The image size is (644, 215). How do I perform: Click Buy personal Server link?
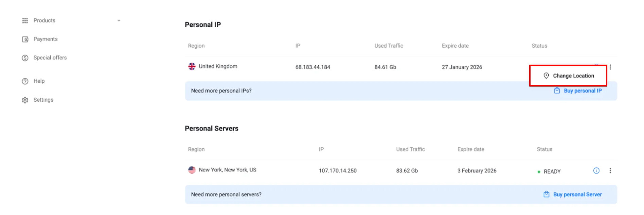577,195
